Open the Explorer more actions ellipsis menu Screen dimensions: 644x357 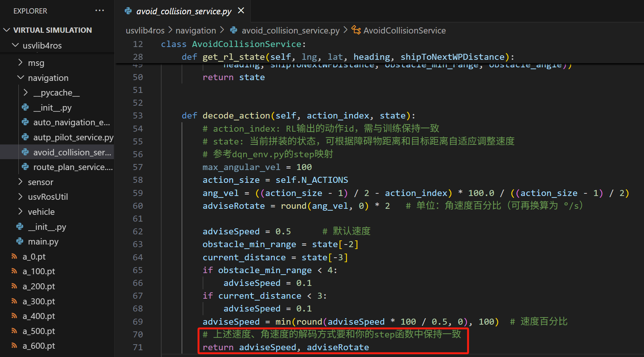99,11
